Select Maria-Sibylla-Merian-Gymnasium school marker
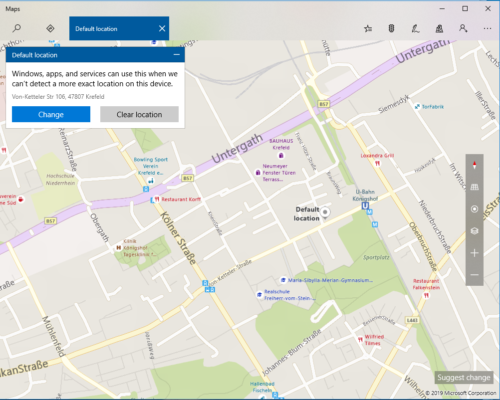Image resolution: width=500 pixels, height=400 pixels. (283, 280)
